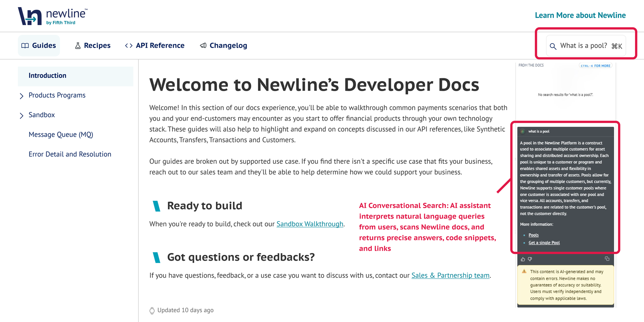Expand the Products Programs chevron
Screen dimensions: 644x322
click(22, 96)
